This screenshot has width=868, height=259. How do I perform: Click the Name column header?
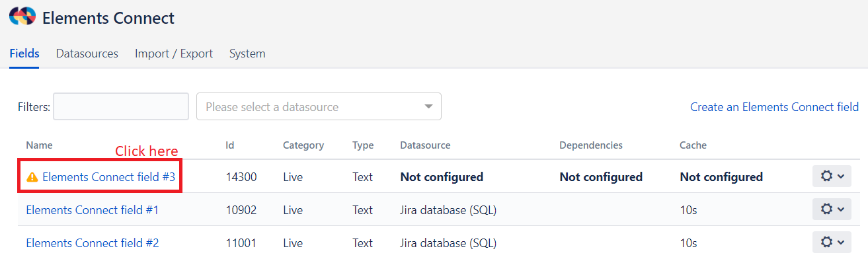39,145
